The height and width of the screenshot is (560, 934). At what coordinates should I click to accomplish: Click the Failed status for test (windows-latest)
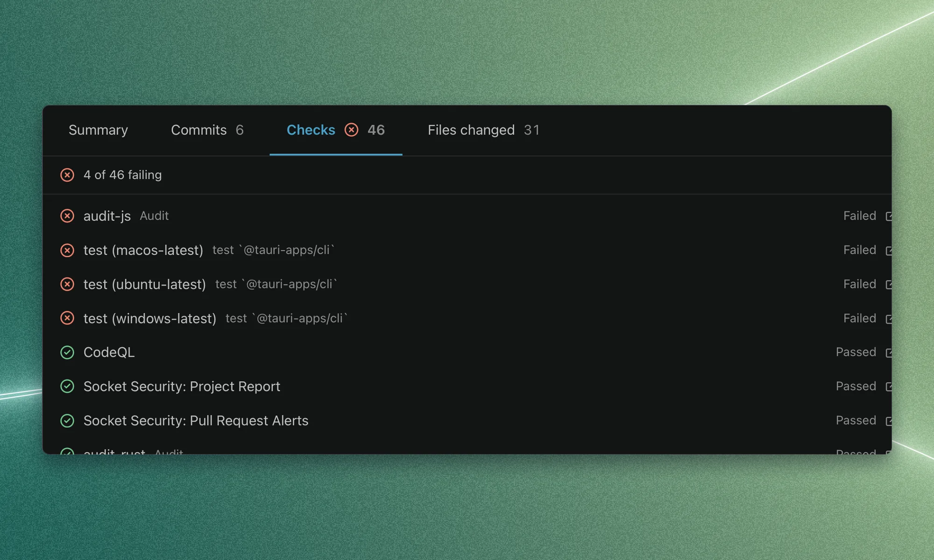pyautogui.click(x=860, y=318)
